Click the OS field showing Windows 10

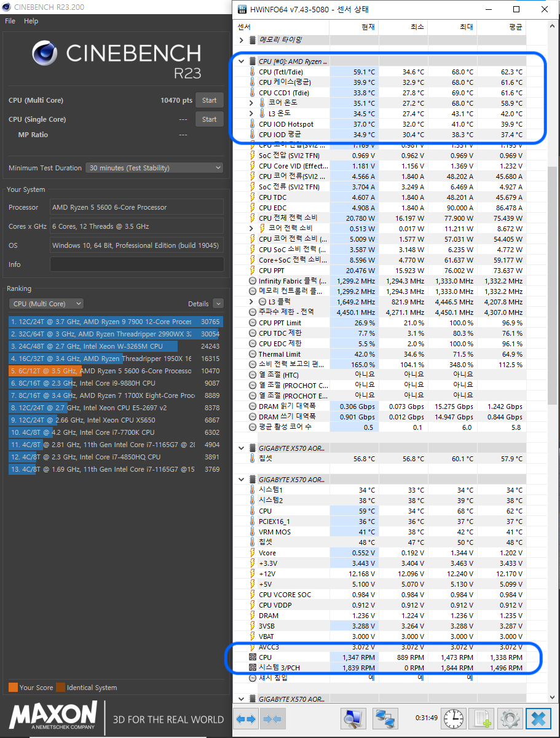tap(137, 245)
